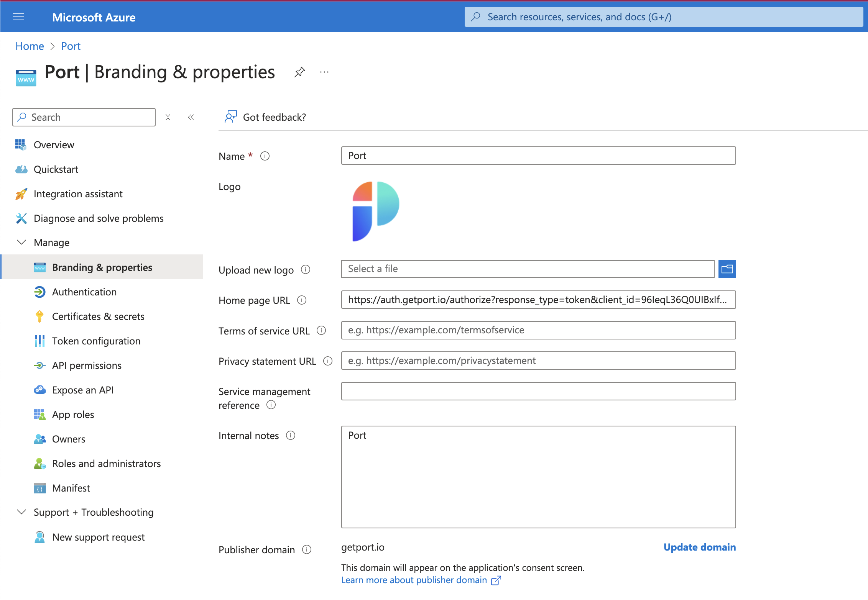The height and width of the screenshot is (600, 868).
Task: Collapse the sidebar with double chevron
Action: tap(191, 117)
